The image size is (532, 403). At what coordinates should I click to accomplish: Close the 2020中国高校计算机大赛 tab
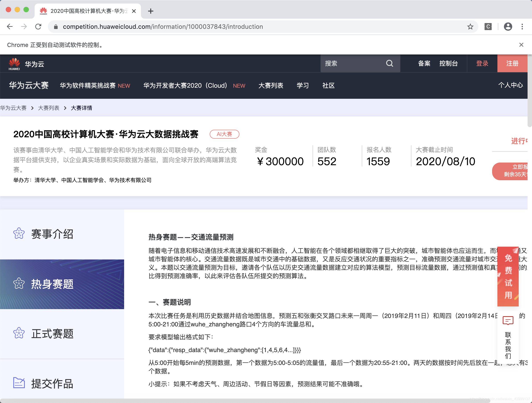134,11
